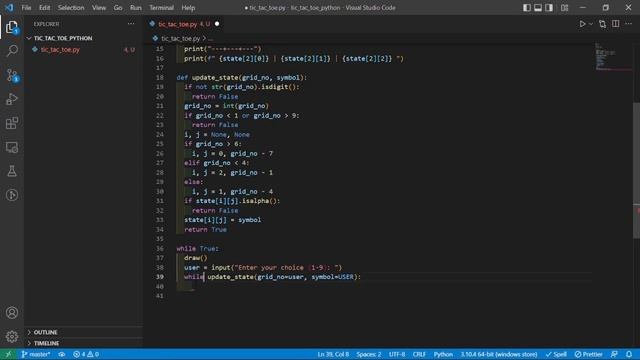Place cursor on line 39 while statement
The height and width of the screenshot is (360, 640).
(x=272, y=277)
